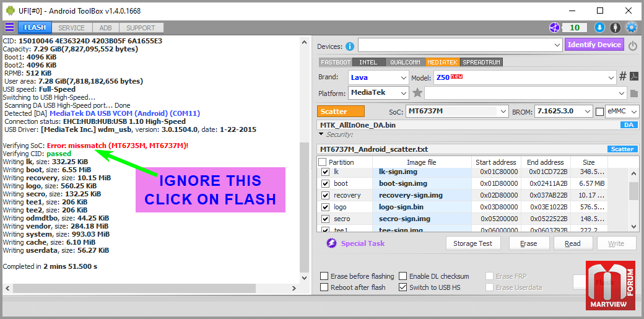This screenshot has width=644, height=319.
Task: Select the SPREADTRUM mode tab
Action: tap(481, 63)
